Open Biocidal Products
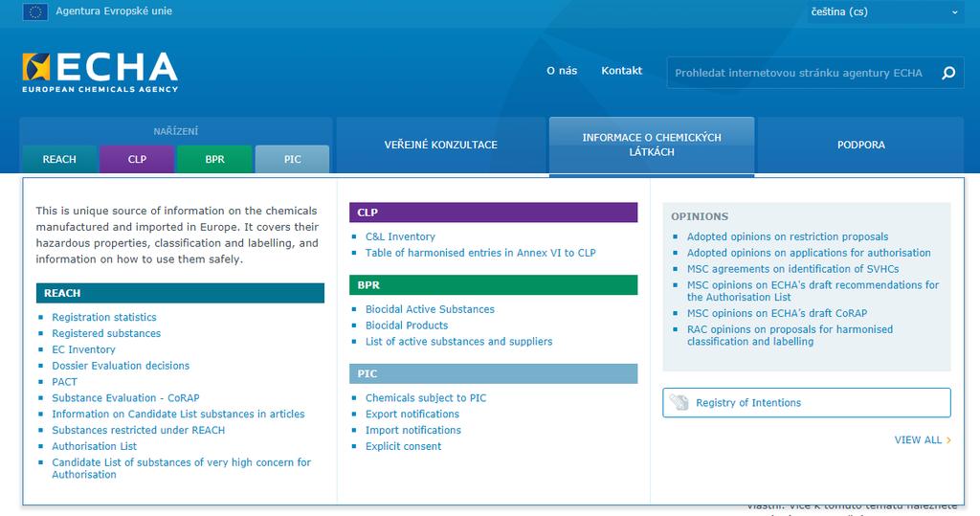The width and height of the screenshot is (980, 516). click(x=407, y=325)
